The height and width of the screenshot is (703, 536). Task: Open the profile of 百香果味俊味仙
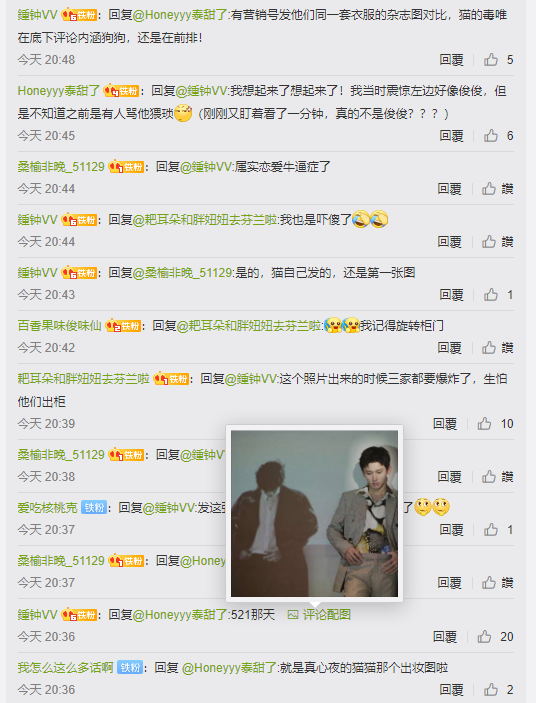point(60,325)
